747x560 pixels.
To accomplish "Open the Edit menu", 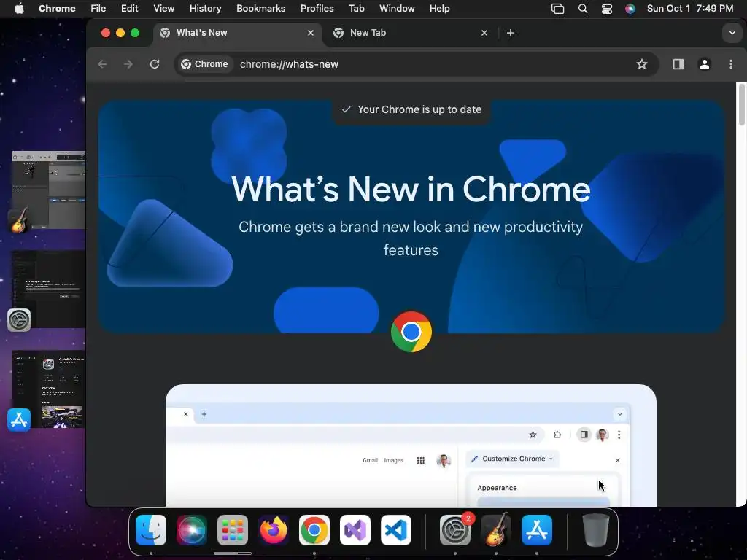I will coord(129,9).
